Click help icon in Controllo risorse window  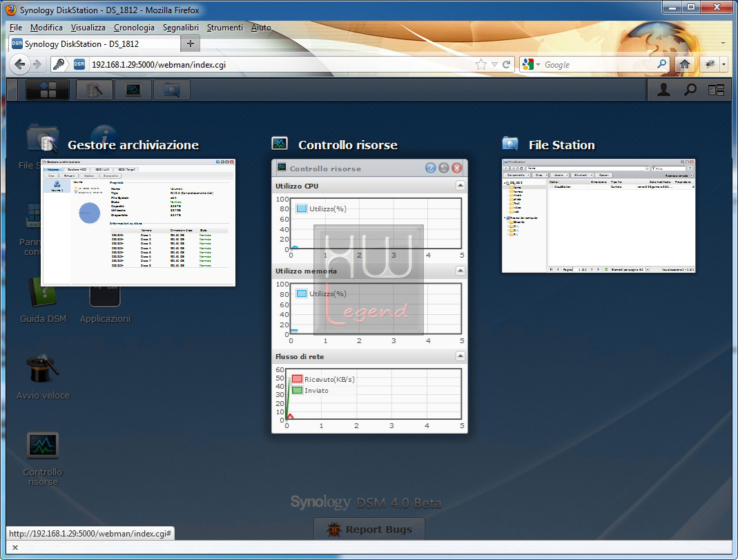tap(430, 168)
